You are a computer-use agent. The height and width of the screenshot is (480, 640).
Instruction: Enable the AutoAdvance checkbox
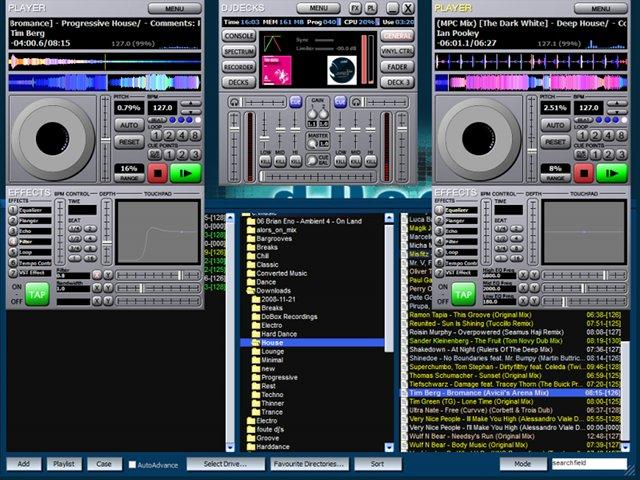coord(132,464)
